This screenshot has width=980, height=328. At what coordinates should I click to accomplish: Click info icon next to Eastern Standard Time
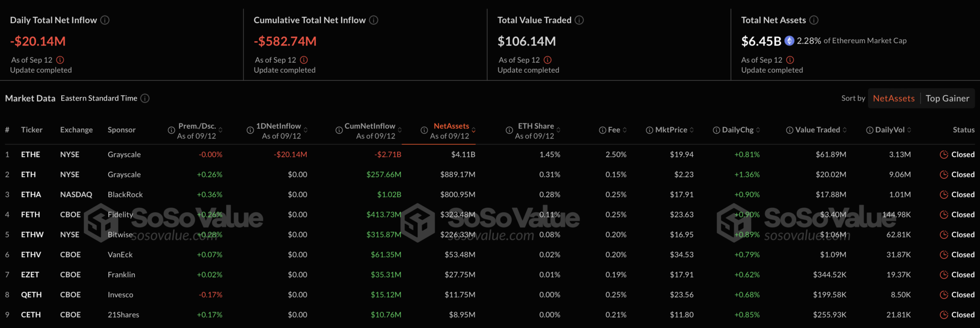coord(145,98)
